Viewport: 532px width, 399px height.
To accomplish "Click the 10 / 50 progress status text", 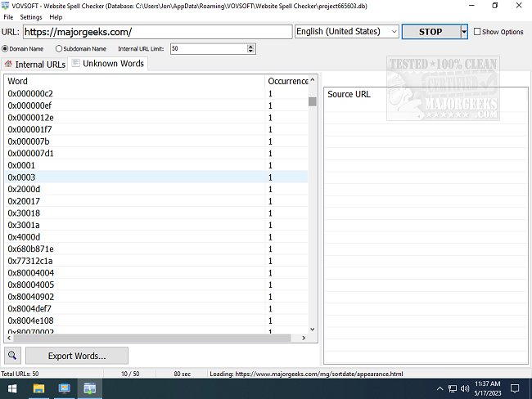I will (130, 374).
